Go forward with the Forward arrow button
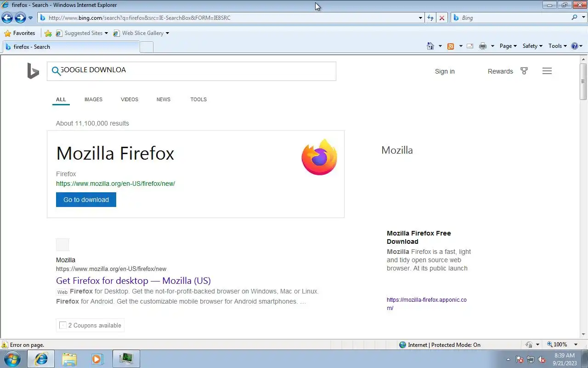 pos(20,18)
